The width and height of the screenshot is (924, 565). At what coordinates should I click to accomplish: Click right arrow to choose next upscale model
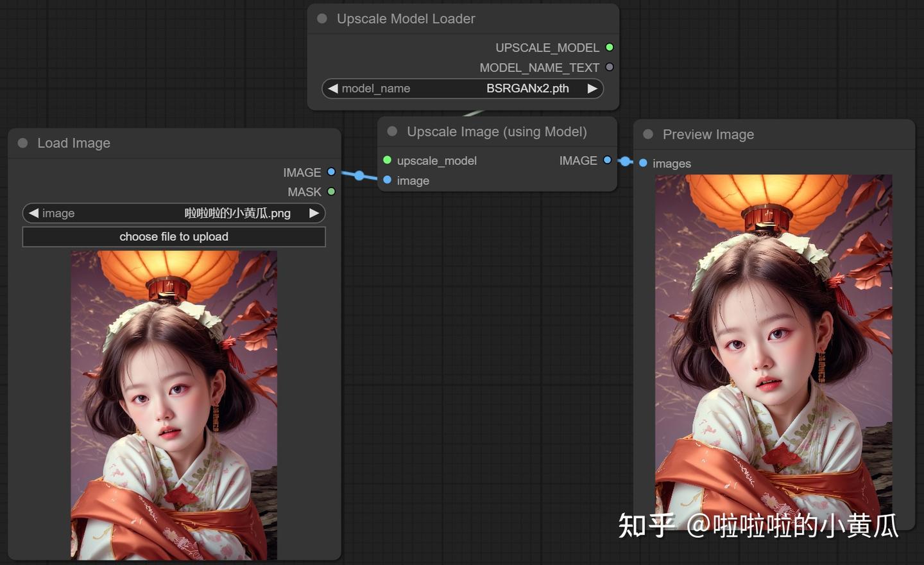click(x=592, y=89)
